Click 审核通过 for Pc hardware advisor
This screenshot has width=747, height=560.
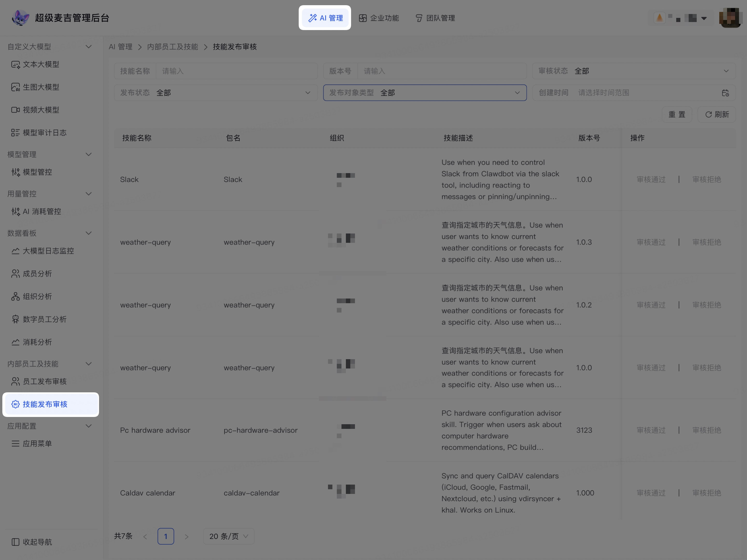(x=651, y=430)
